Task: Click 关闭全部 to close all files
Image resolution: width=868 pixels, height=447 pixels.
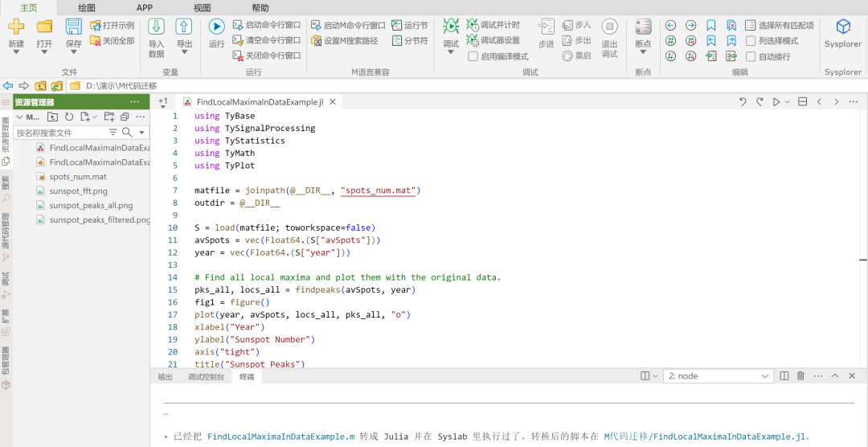Action: click(x=113, y=41)
